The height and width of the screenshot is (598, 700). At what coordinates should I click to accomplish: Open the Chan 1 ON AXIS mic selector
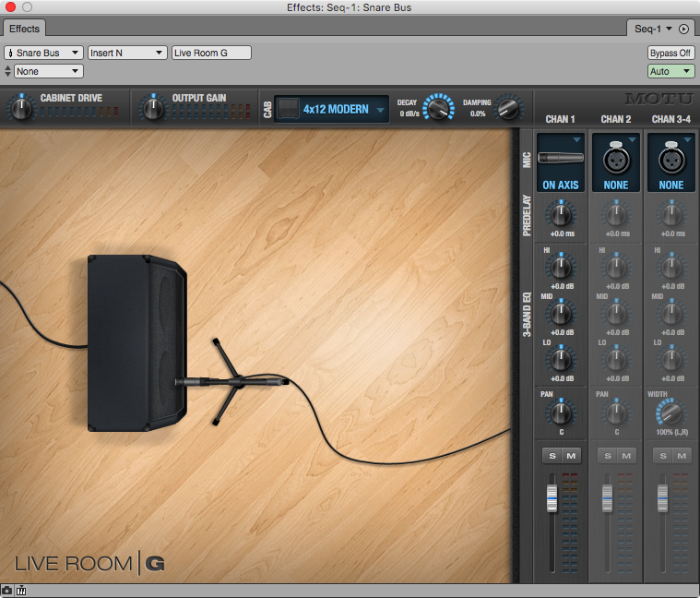click(560, 162)
